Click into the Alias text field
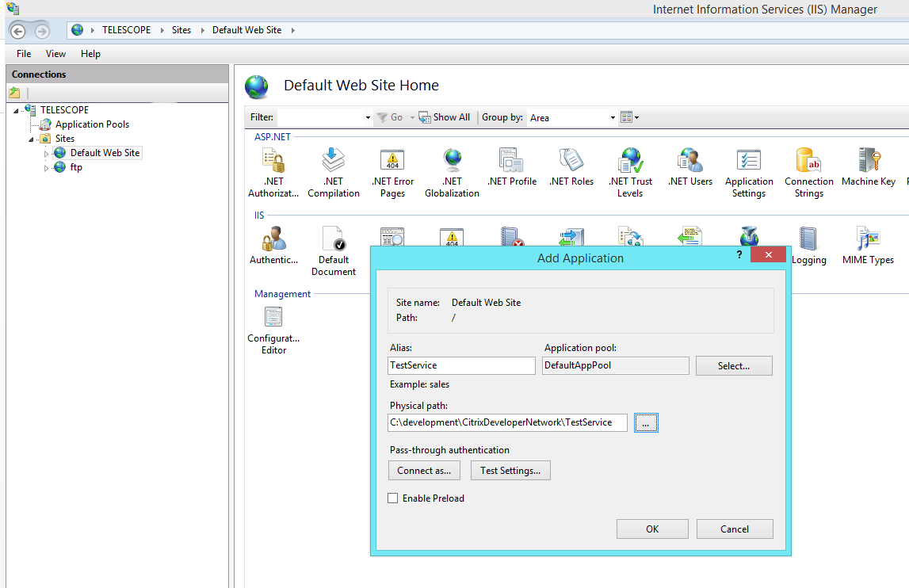Screen dimensions: 909x588 click(x=461, y=365)
